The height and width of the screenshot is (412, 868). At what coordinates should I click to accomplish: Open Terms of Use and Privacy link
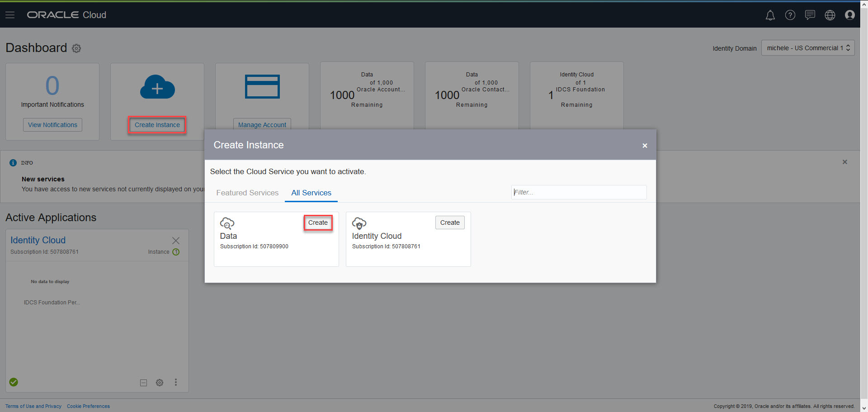(33, 406)
